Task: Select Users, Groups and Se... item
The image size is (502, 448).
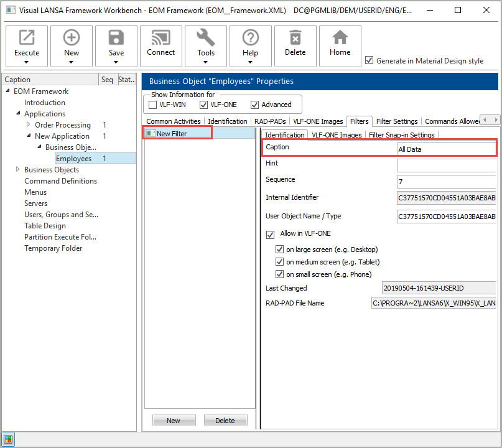Action: coord(61,215)
